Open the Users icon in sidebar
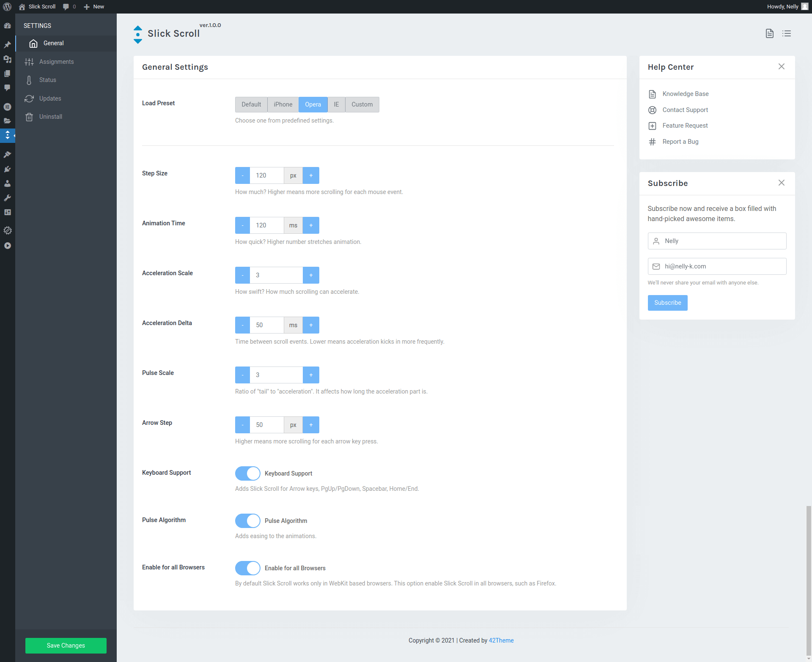 (7, 183)
